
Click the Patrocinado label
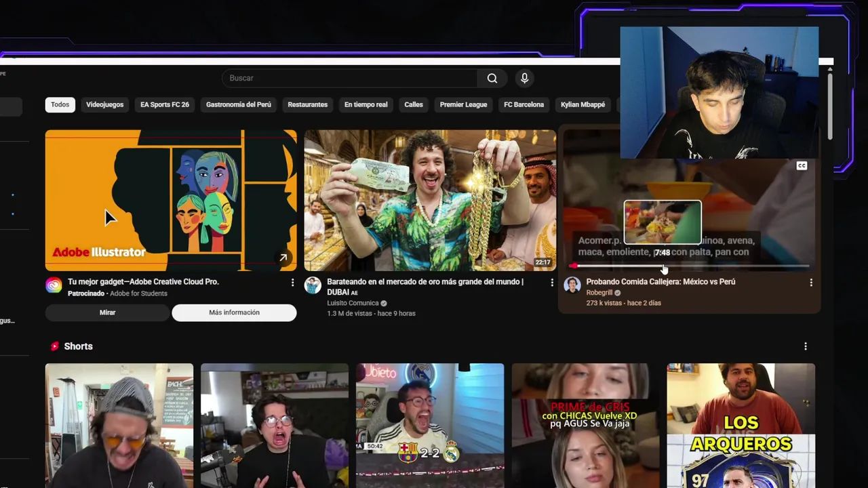coord(86,293)
